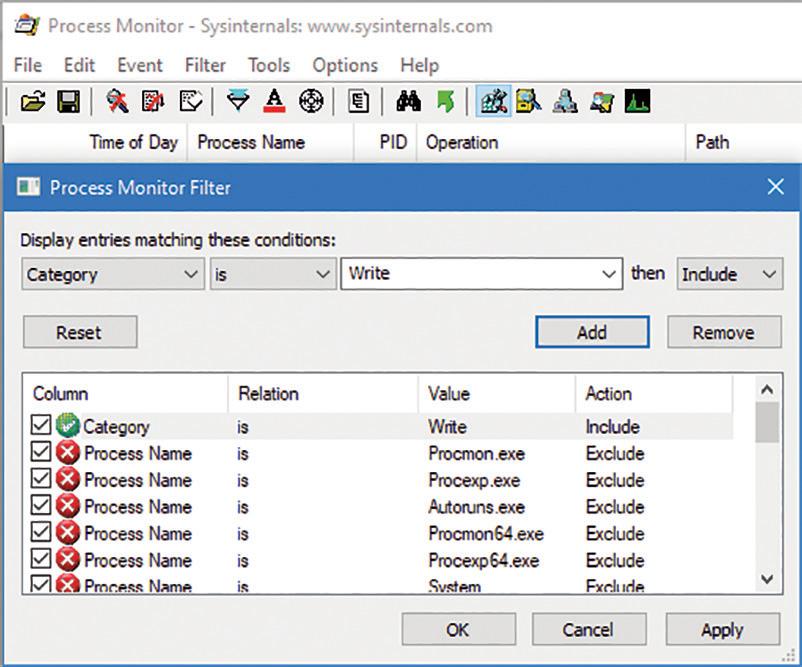Uncheck the Procmon.exe exclude filter
802x667 pixels.
point(40,452)
